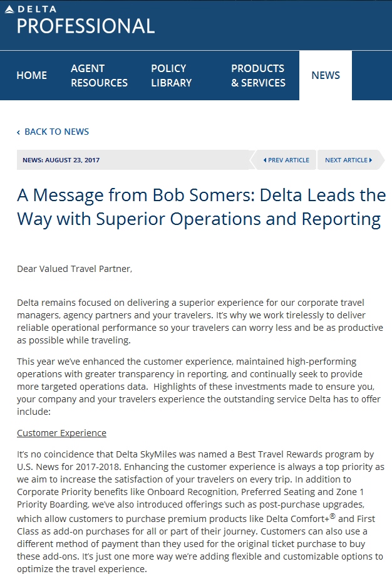Image resolution: width=392 pixels, height=574 pixels.
Task: Select the left chevron beside PREV ARTICLE
Action: point(266,160)
